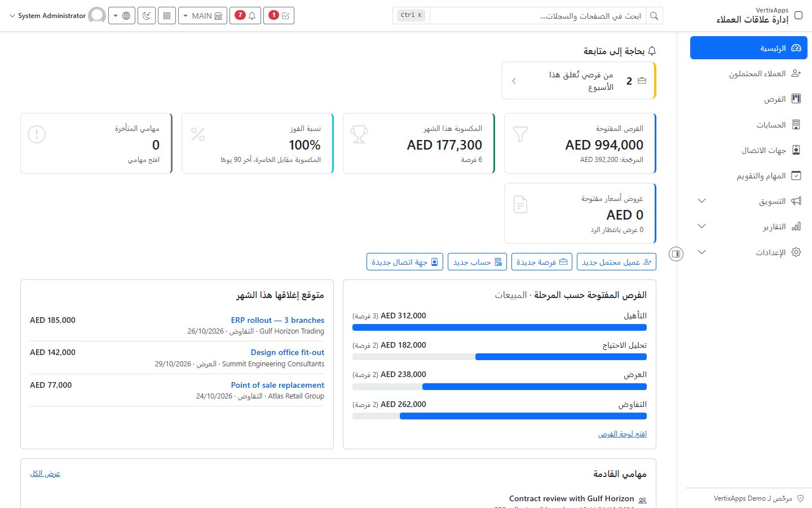Open the notifications bell with 7 badge
The width and height of the screenshot is (812, 508).
(245, 16)
